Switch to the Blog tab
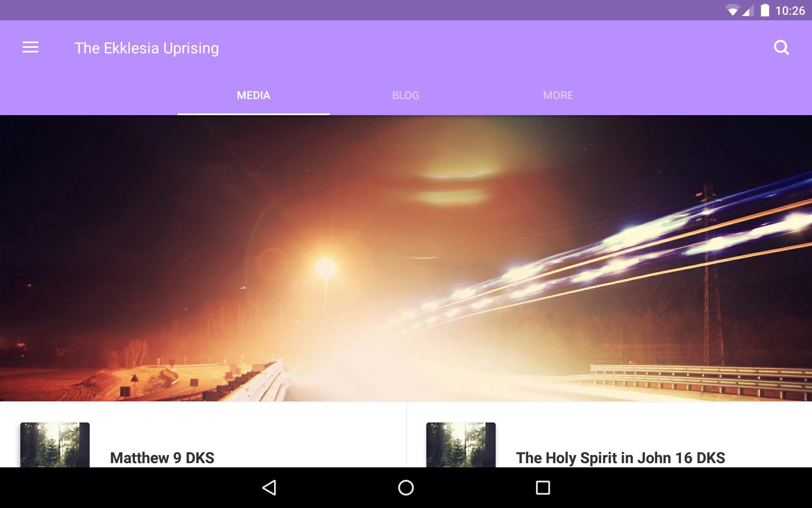The width and height of the screenshot is (812, 508). 405,95
